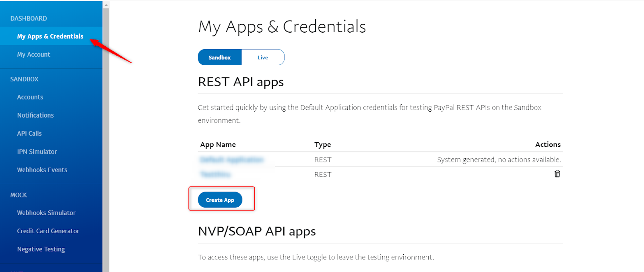The height and width of the screenshot is (272, 644).
Task: Open API Calls in sidebar
Action: [x=29, y=133]
